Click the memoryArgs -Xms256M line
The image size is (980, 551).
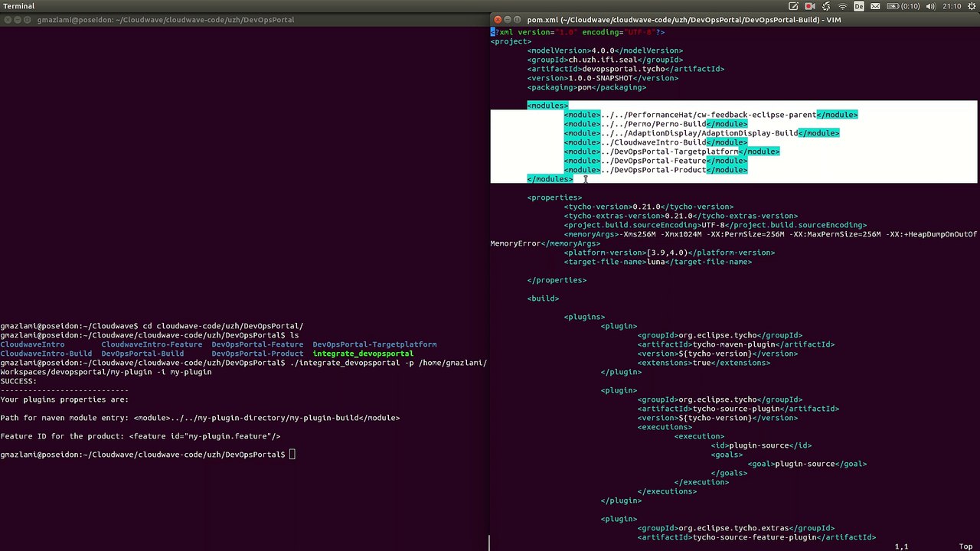(733, 239)
